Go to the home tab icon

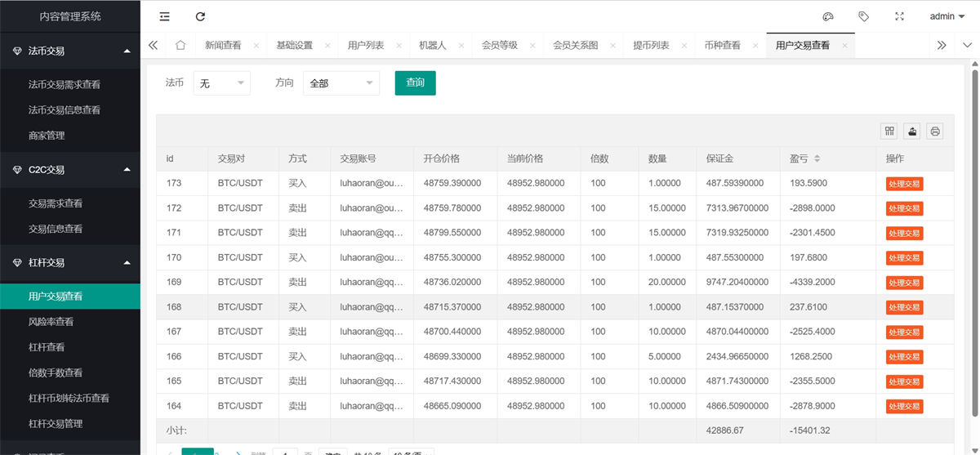180,45
